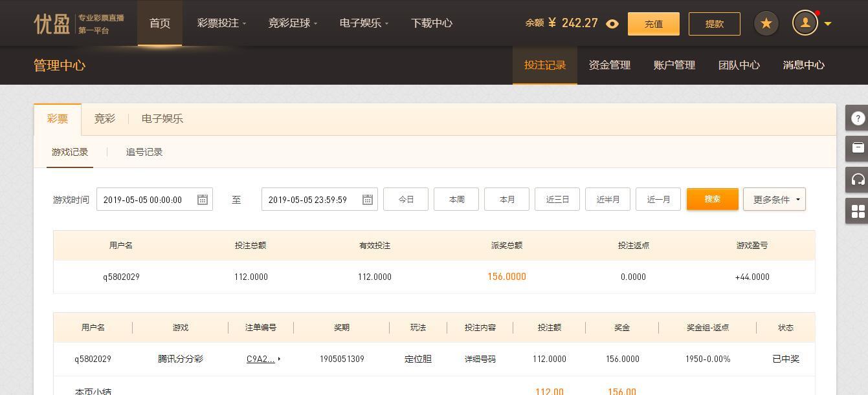
Task: Open start date calendar icon
Action: 202,200
